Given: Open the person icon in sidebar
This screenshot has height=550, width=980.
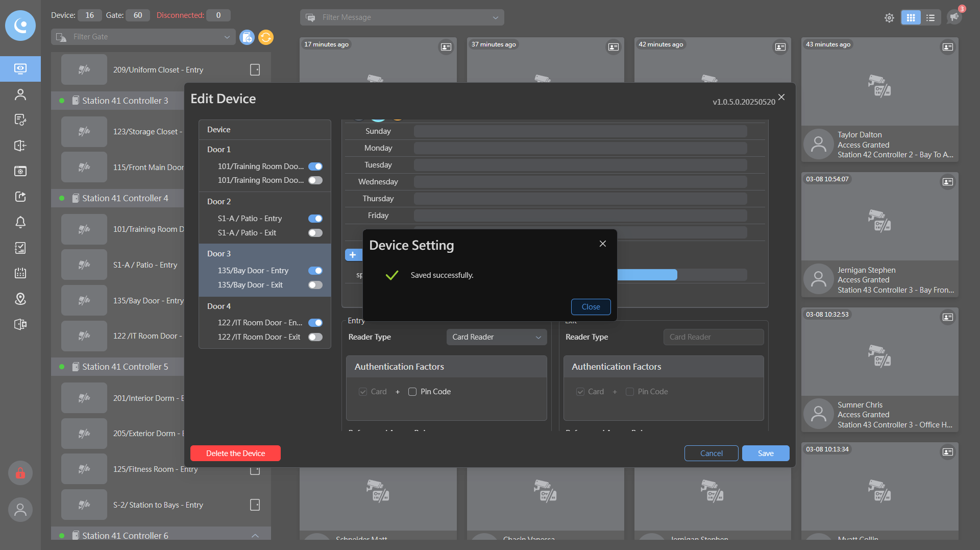Looking at the screenshot, I should (20, 94).
